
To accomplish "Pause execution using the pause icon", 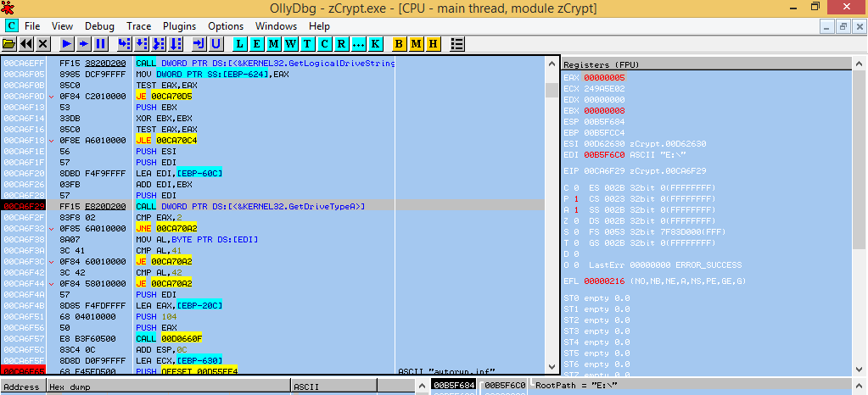I will pyautogui.click(x=101, y=43).
